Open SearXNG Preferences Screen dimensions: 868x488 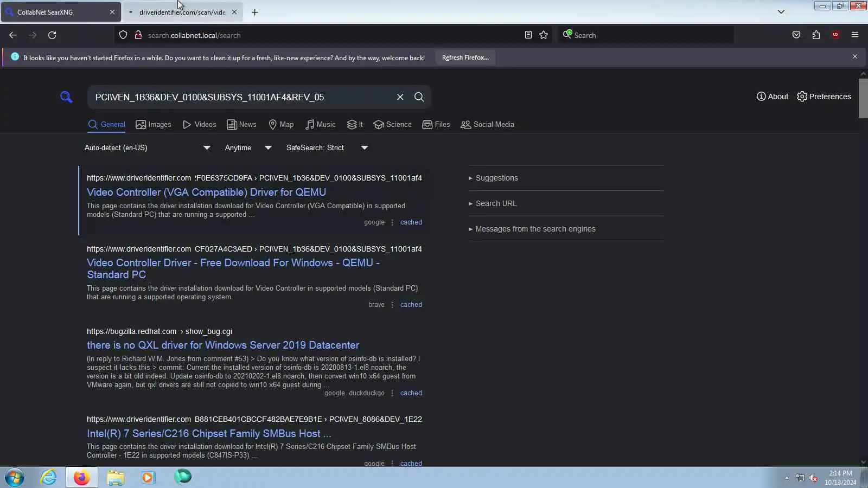pyautogui.click(x=824, y=97)
